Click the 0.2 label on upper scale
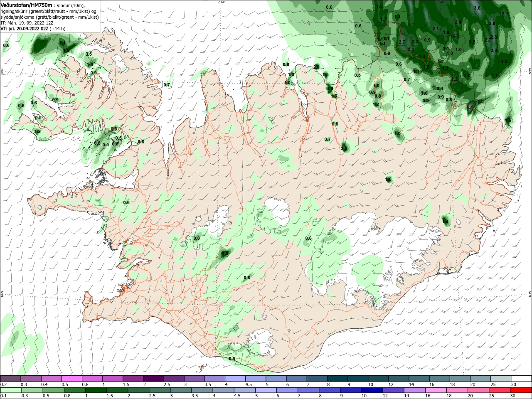 pyautogui.click(x=3, y=384)
